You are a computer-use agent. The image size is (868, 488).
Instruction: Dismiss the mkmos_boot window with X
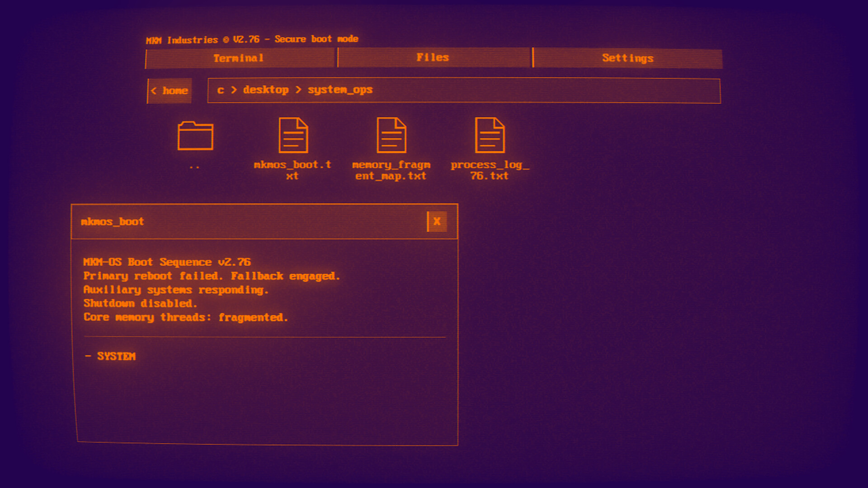pyautogui.click(x=436, y=221)
